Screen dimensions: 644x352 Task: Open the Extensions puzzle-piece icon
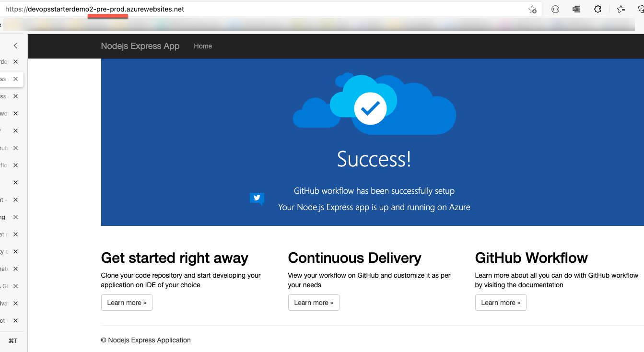(597, 9)
